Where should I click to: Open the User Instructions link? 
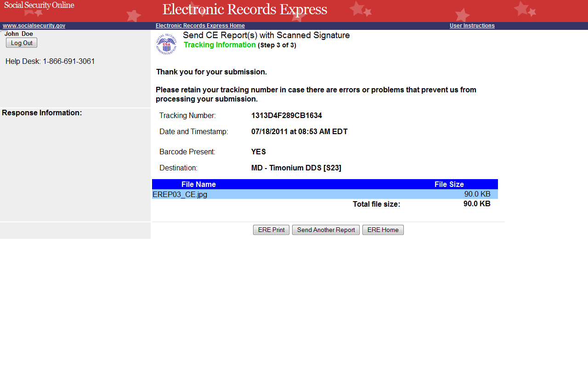(472, 26)
